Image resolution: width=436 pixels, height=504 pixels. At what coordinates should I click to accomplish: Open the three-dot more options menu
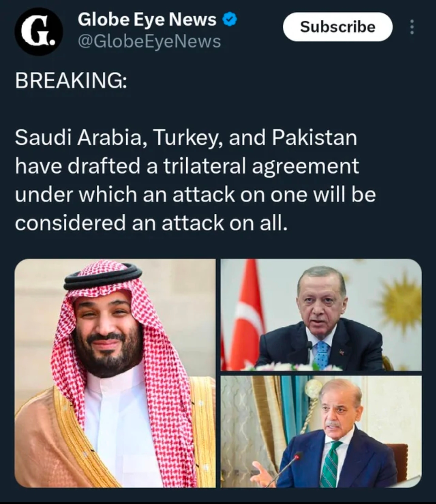[411, 27]
